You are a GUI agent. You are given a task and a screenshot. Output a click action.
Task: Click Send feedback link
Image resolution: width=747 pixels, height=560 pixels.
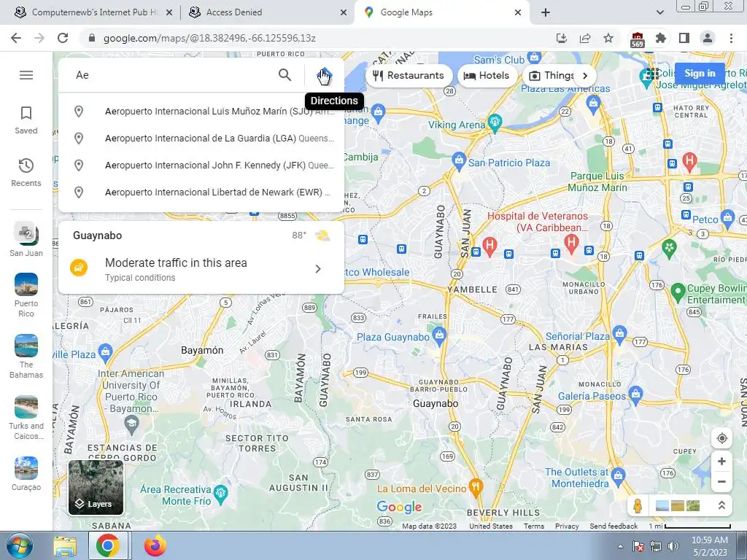point(613,526)
